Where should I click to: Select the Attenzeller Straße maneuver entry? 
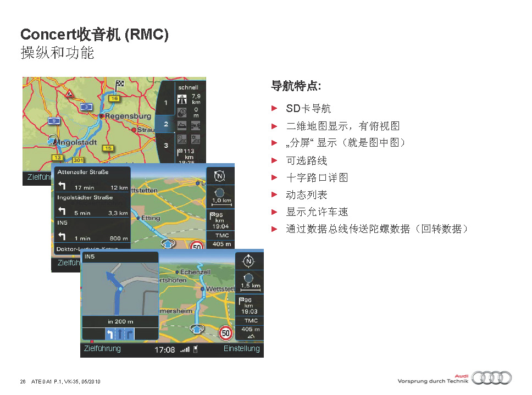pyautogui.click(x=92, y=180)
